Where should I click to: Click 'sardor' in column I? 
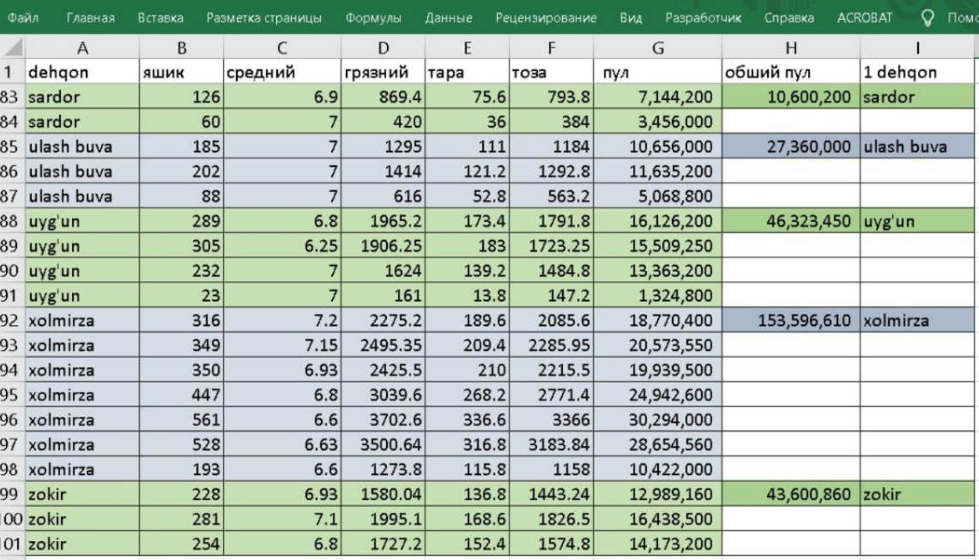[917, 97]
